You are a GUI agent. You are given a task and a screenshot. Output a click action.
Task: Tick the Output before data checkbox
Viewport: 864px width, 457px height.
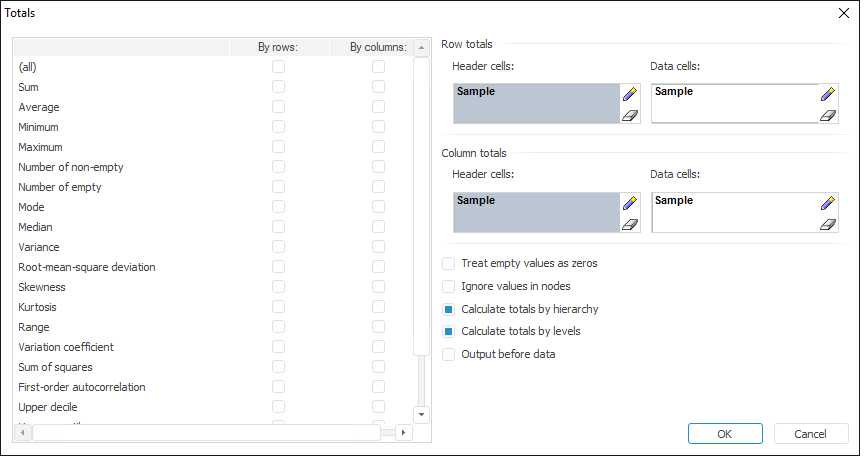coord(449,354)
